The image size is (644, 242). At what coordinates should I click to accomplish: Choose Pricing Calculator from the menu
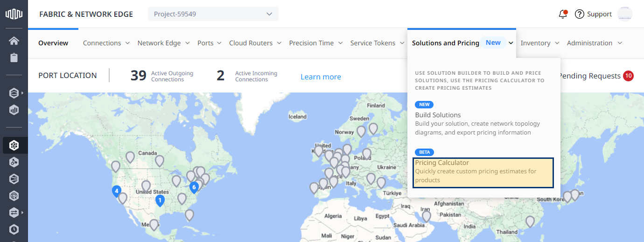[x=483, y=172]
